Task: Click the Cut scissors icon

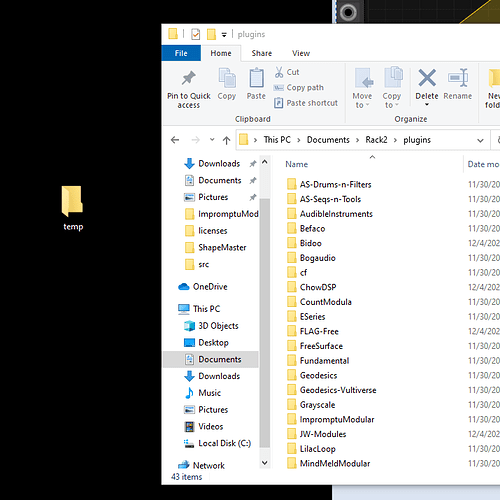Action: (x=279, y=72)
